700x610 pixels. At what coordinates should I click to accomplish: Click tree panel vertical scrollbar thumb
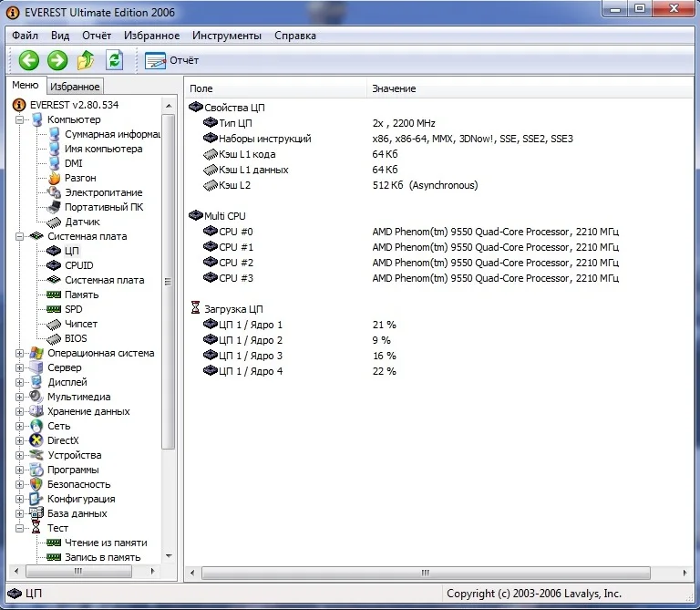tap(169, 282)
